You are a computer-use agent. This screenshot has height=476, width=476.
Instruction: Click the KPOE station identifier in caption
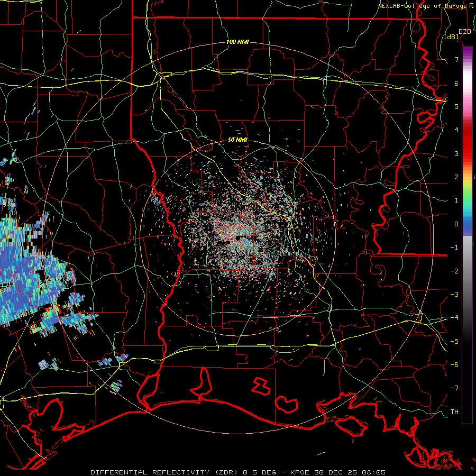(x=300, y=472)
